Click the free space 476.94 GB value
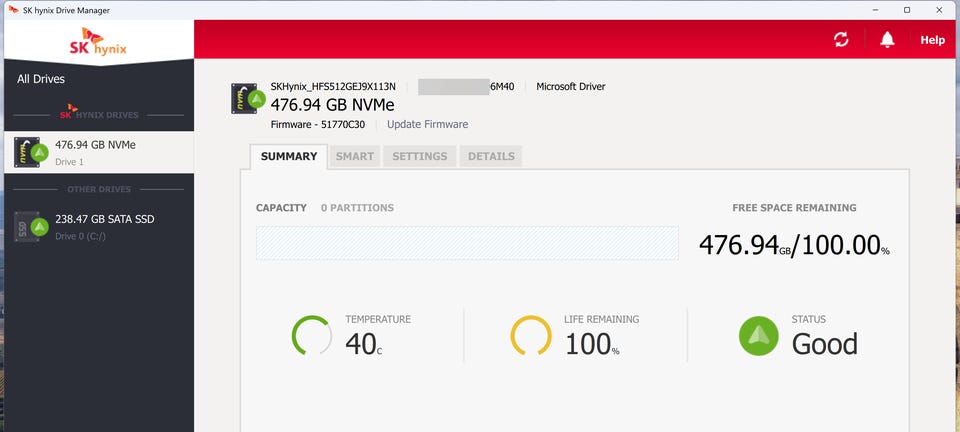The width and height of the screenshot is (960, 432). (x=744, y=245)
